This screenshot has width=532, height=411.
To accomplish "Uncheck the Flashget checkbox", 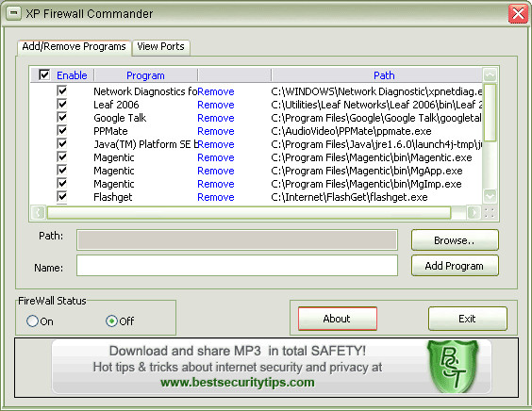I will [62, 197].
